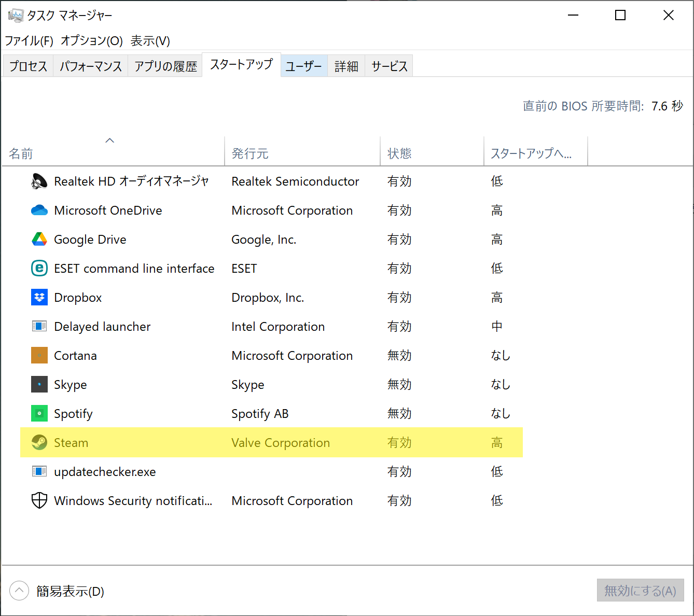Click the Delayed launcher icon
Image resolution: width=694 pixels, height=616 pixels.
[39, 326]
